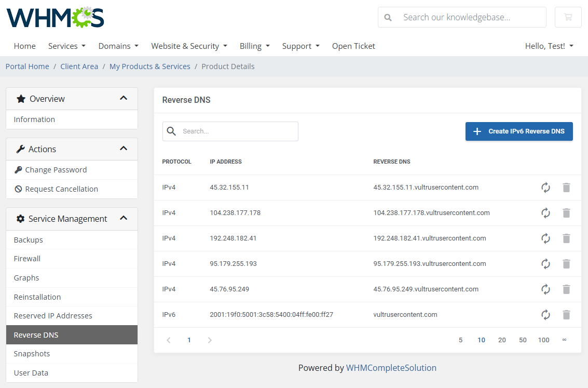Refresh reverse DNS for 45.76.95.249
This screenshot has width=588, height=388.
pos(545,289)
